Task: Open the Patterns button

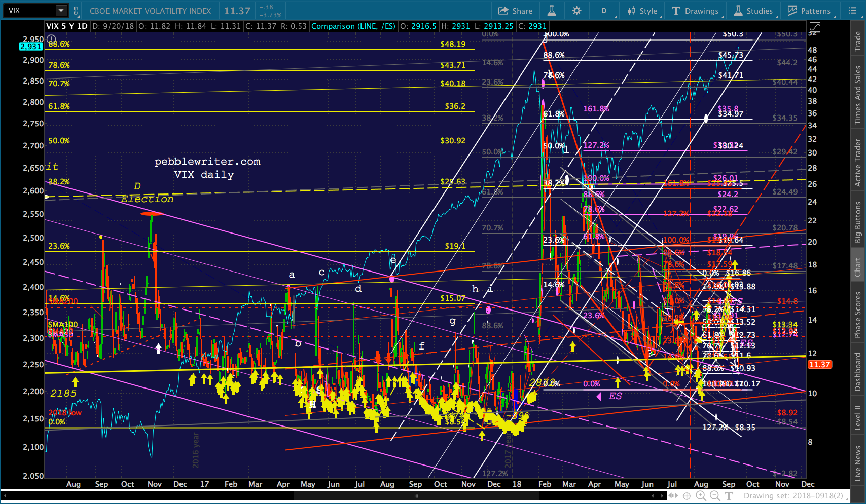Action: pyautogui.click(x=809, y=11)
